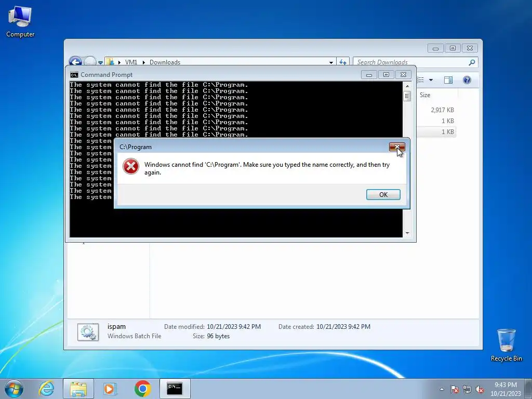
Task: Select the Command Prompt taskbar button
Action: [x=175, y=389]
